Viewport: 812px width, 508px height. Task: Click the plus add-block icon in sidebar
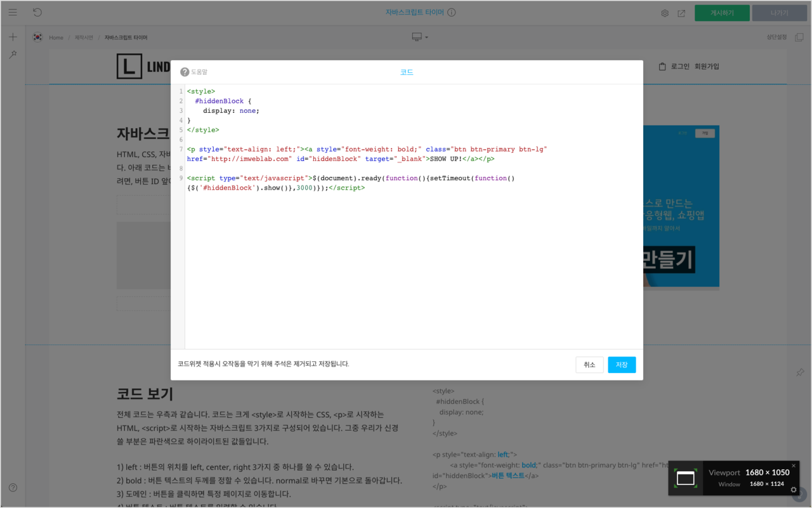coord(13,37)
